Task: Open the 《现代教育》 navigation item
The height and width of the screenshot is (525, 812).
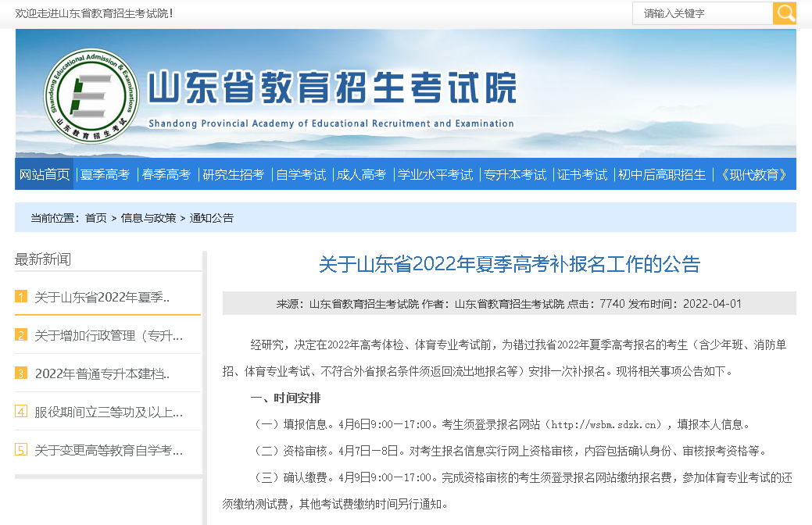Action: (x=753, y=174)
